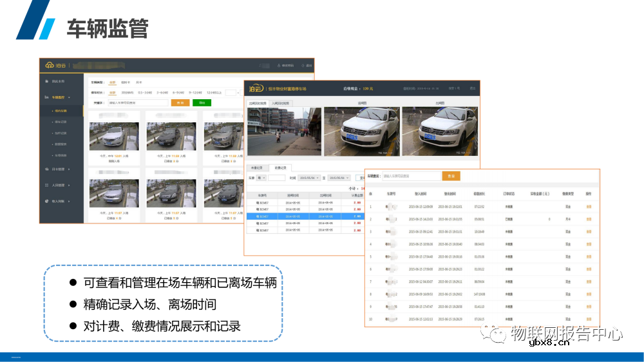Click the green export button
The width and height of the screenshot is (644, 362).
202,102
